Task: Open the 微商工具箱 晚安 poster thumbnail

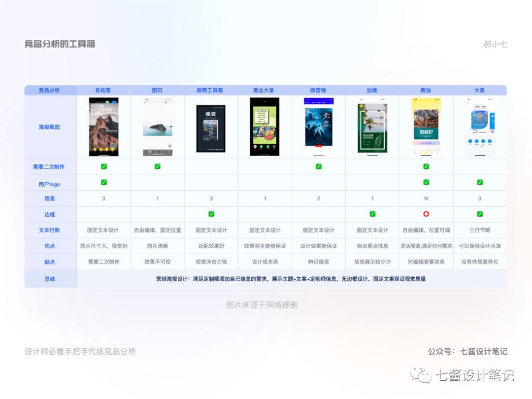Action: (211, 129)
